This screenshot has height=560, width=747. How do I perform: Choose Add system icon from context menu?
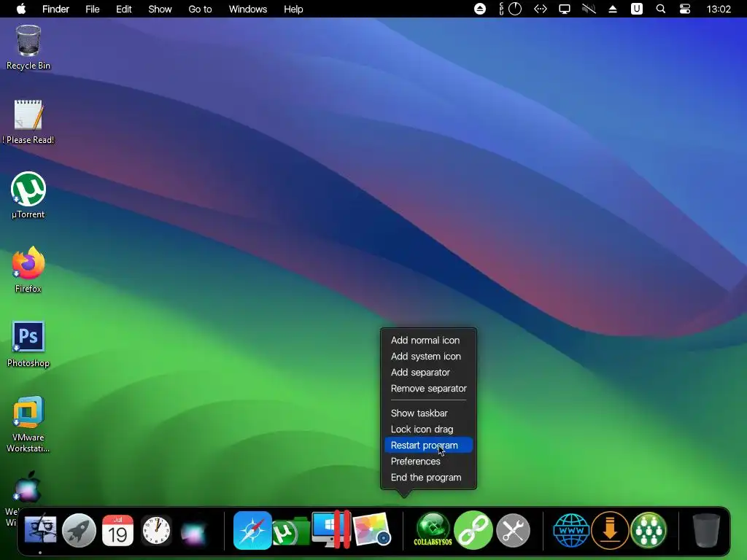(426, 356)
